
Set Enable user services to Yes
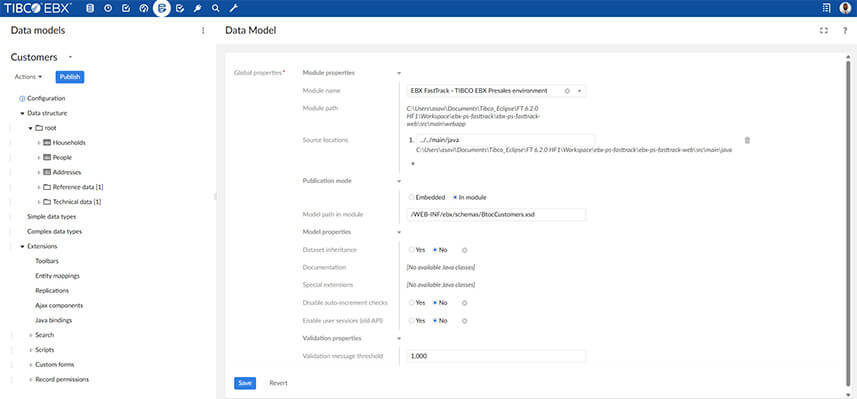(412, 321)
